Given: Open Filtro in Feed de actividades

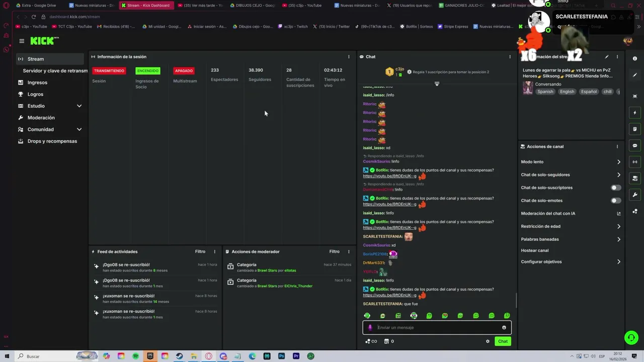Looking at the screenshot, I should pos(200,251).
